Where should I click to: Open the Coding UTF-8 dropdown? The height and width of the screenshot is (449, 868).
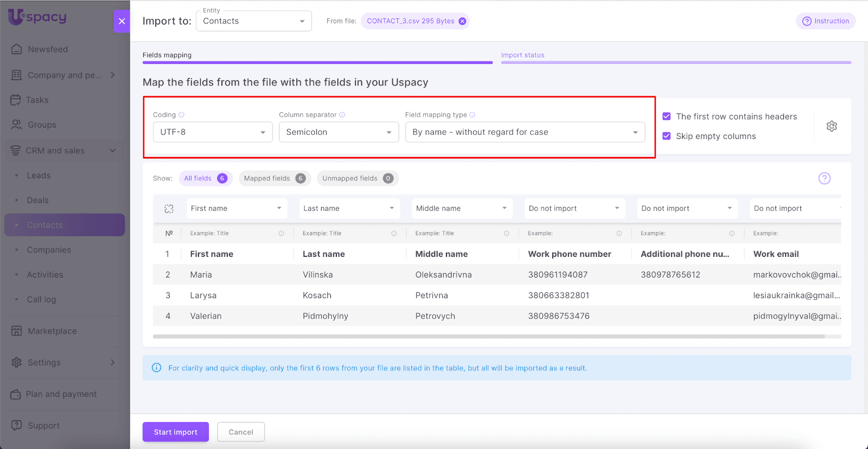(213, 132)
